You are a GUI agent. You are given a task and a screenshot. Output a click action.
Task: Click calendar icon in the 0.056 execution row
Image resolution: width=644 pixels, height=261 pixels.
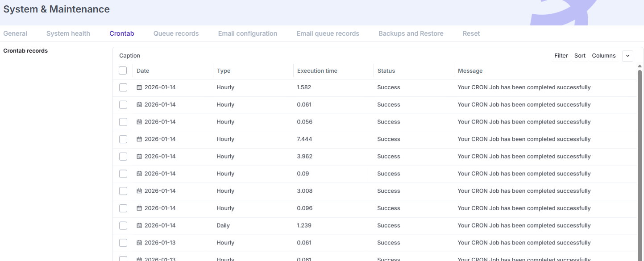coord(139,122)
